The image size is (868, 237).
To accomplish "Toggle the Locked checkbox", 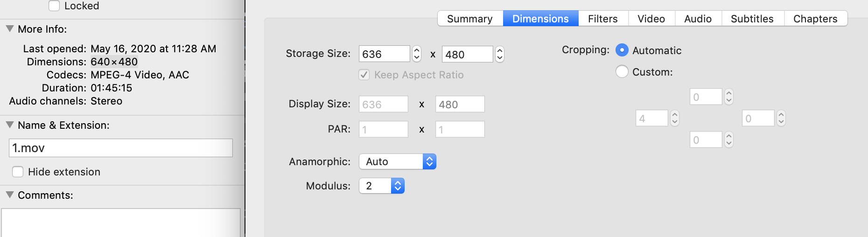I will [54, 6].
